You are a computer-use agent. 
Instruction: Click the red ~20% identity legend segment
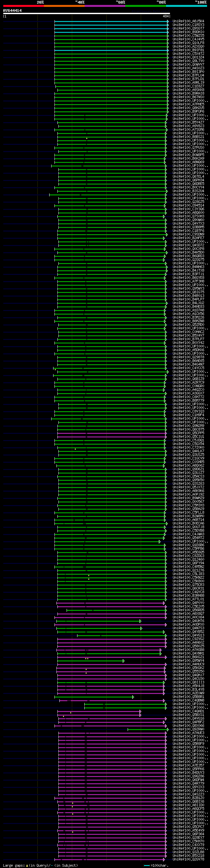point(24,6)
